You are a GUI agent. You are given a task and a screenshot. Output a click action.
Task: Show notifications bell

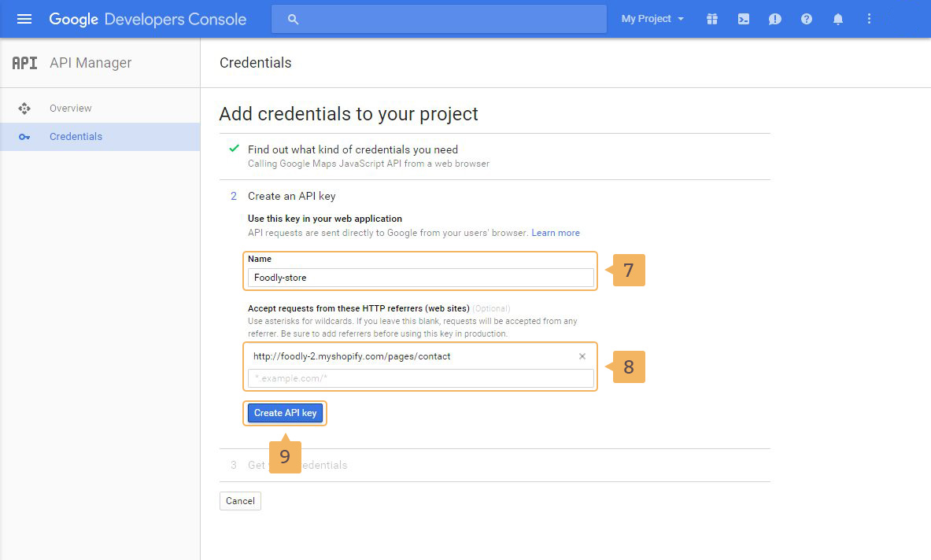(x=838, y=19)
